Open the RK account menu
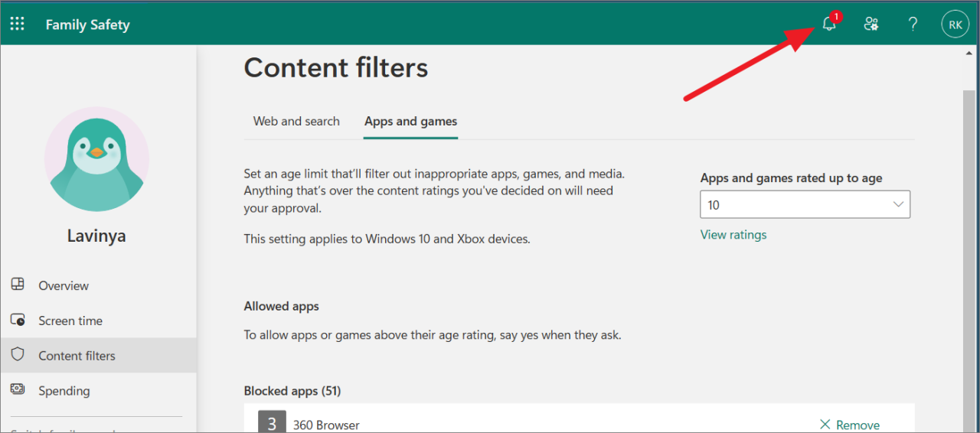Viewport: 980px width, 433px height. [x=955, y=24]
